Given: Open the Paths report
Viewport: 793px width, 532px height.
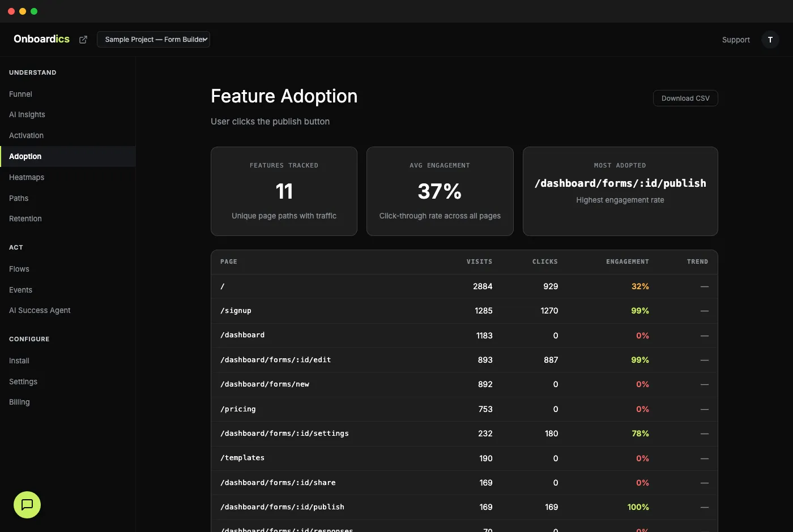Looking at the screenshot, I should pyautogui.click(x=19, y=198).
